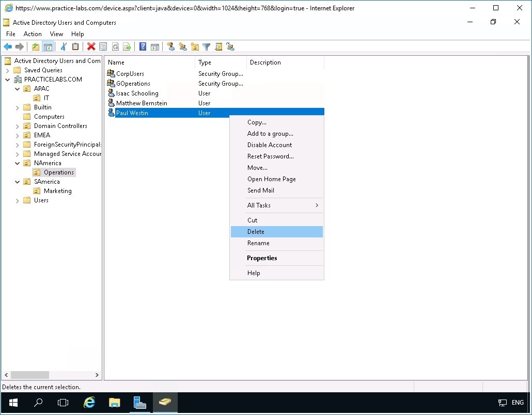The image size is (532, 415).
Task: Open the View menu
Action: (56, 34)
